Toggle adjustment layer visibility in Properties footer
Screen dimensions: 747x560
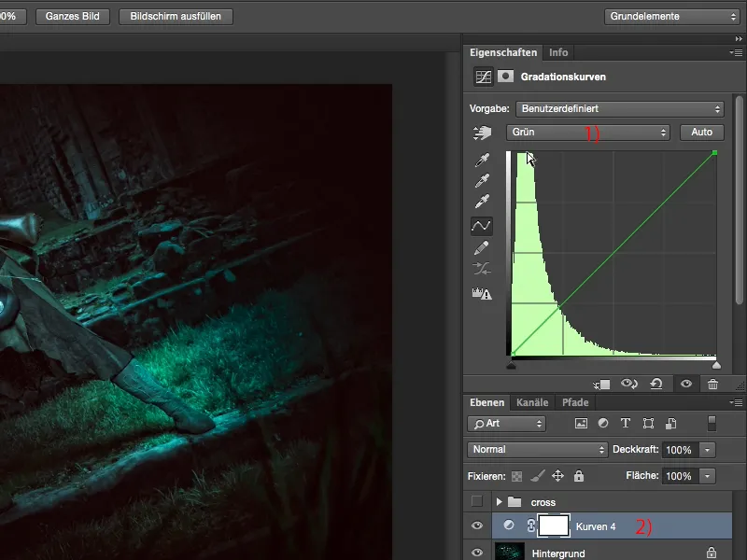click(x=686, y=384)
